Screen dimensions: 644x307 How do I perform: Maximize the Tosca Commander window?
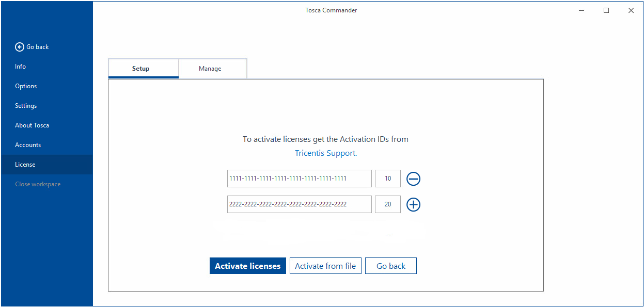(606, 10)
